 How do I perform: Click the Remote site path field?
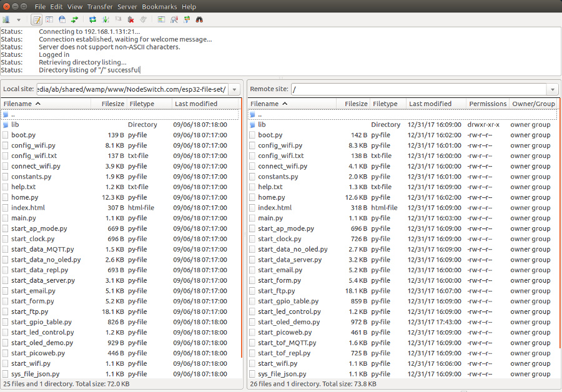[x=417, y=89]
